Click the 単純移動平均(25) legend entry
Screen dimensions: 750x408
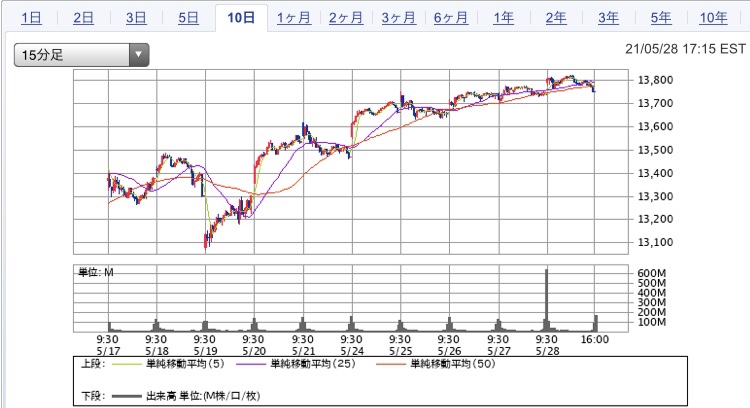313,364
